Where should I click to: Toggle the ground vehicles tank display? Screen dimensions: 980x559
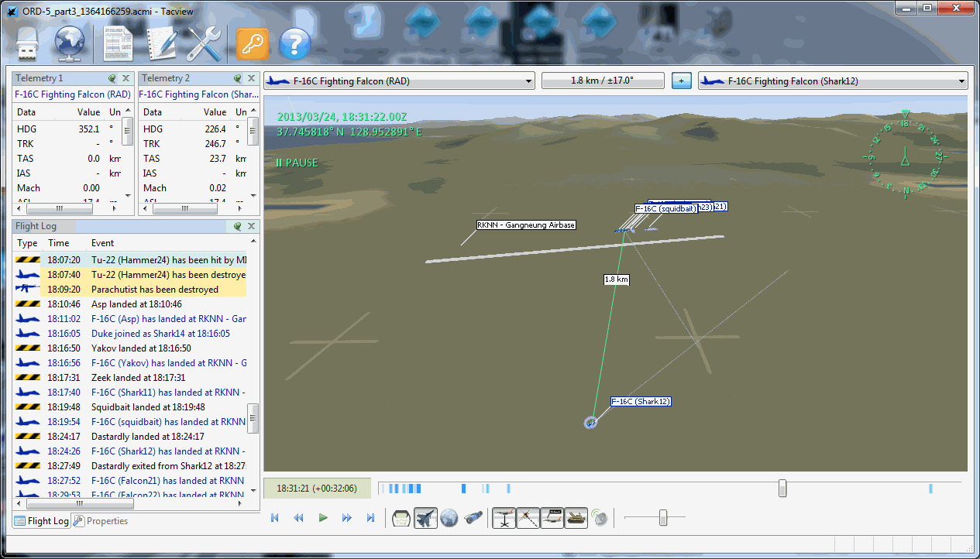576,518
